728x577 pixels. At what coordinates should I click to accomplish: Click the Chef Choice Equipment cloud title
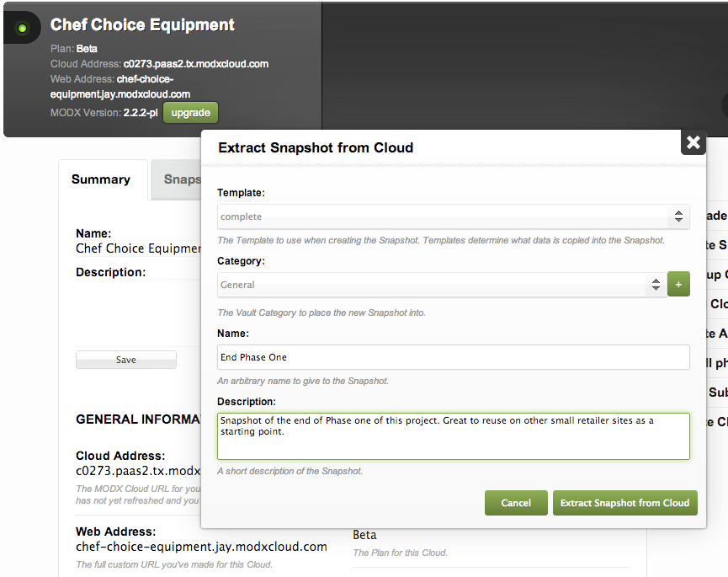(x=143, y=25)
